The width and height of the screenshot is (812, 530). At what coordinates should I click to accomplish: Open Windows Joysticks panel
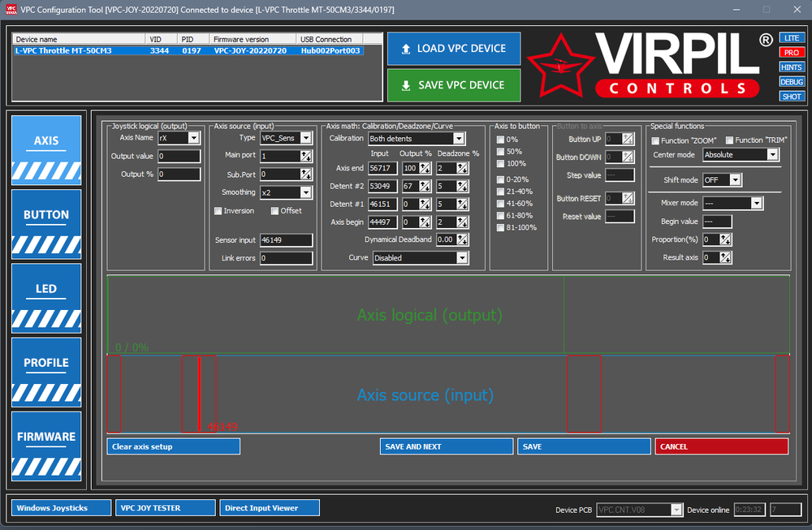[x=61, y=508]
